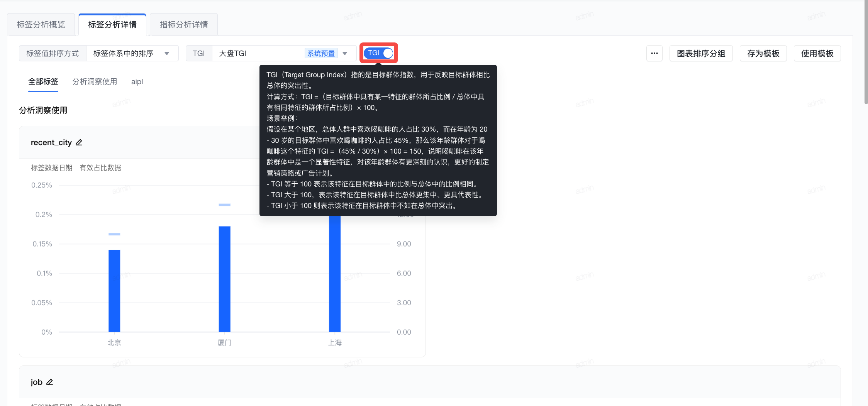Click the 上海 axis label

[x=335, y=343]
